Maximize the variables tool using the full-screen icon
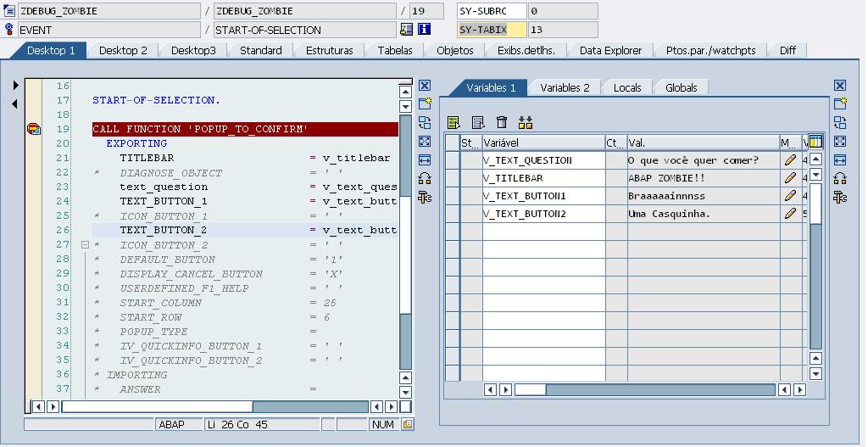This screenshot has height=447, width=868. point(840,142)
